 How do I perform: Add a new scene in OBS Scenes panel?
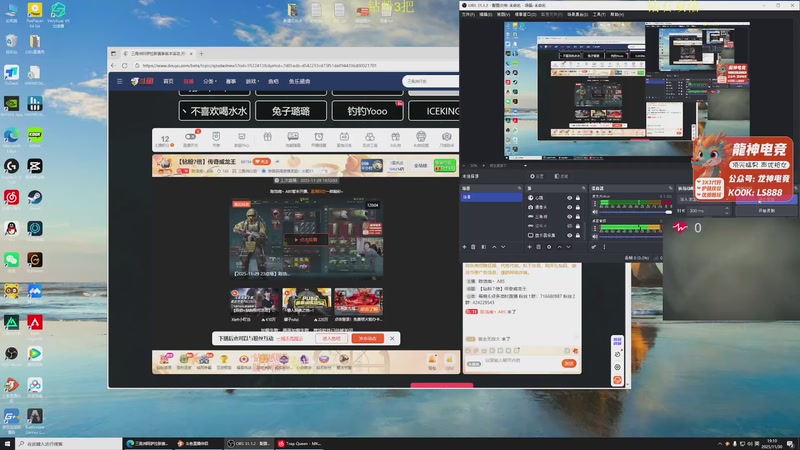(x=464, y=247)
